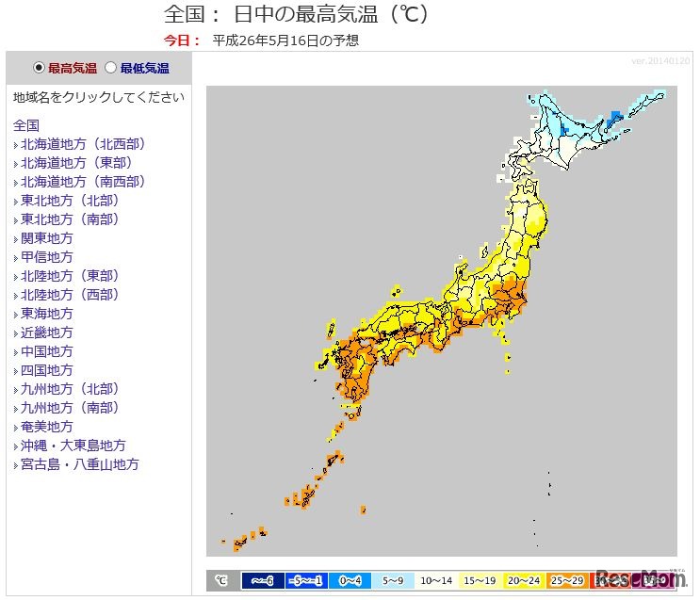Open 甲信地方 region link
The height and width of the screenshot is (600, 700).
point(47,257)
